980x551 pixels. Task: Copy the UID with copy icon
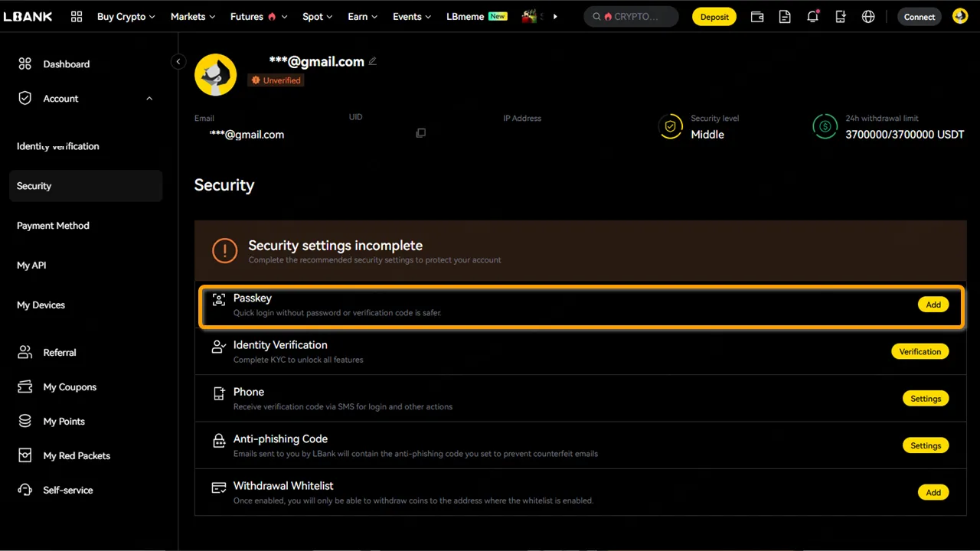point(420,133)
